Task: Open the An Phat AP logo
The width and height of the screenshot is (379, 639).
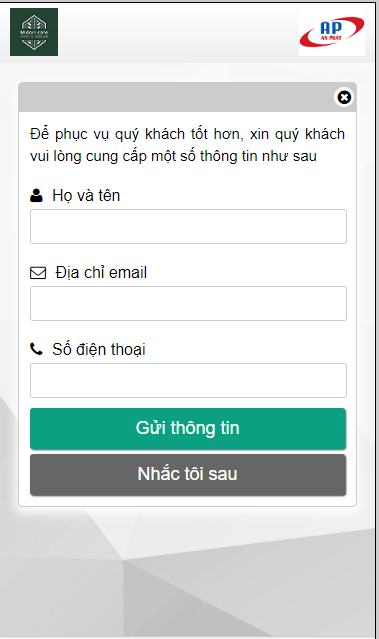Action: [332, 32]
